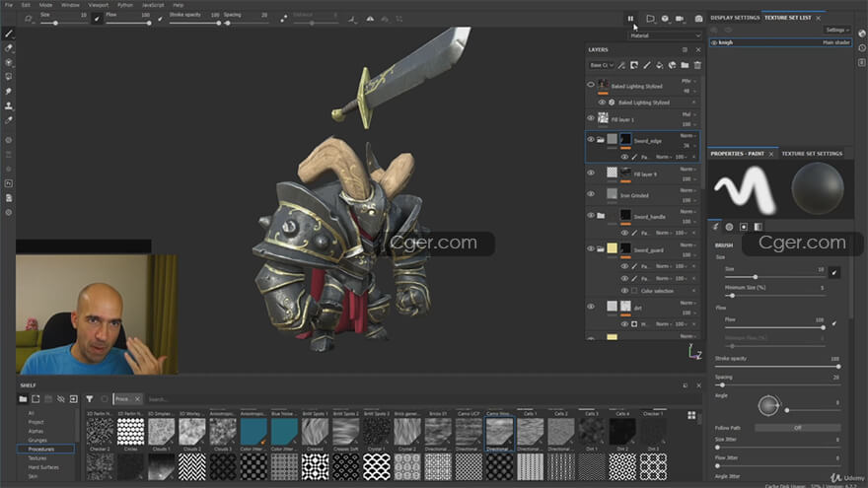The width and height of the screenshot is (868, 488).
Task: Click the Pr resource icon in left toolbar
Action: tap(8, 183)
